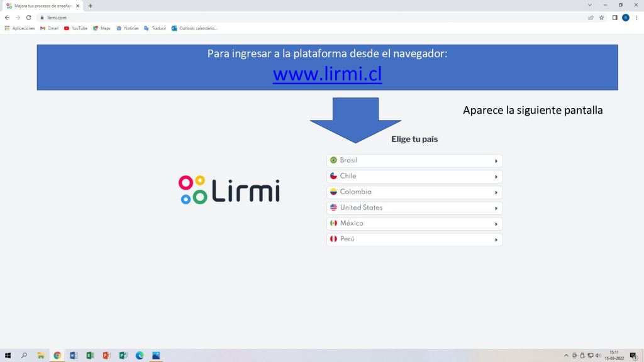The width and height of the screenshot is (644, 362).
Task: Choose Brasil as your country
Action: [x=414, y=160]
